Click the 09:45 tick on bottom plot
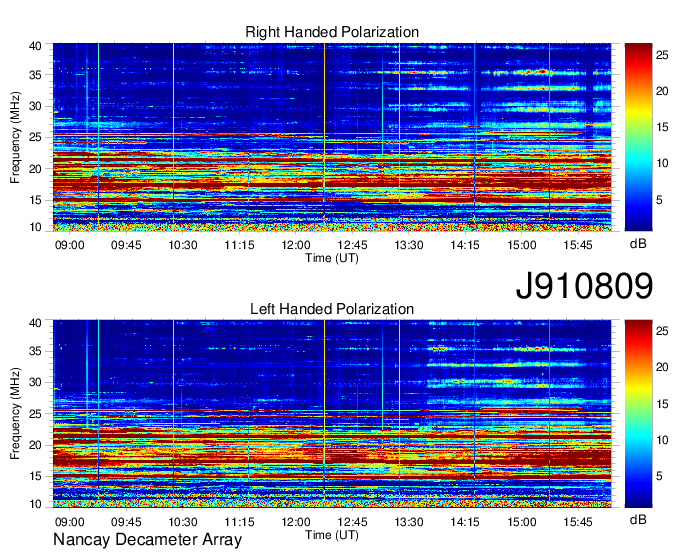Viewport: 680px width, 552px height. tap(126, 522)
